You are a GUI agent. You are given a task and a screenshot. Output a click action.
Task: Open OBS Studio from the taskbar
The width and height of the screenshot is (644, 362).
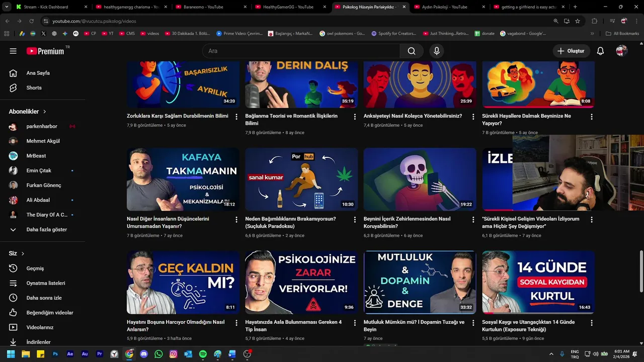point(247,354)
